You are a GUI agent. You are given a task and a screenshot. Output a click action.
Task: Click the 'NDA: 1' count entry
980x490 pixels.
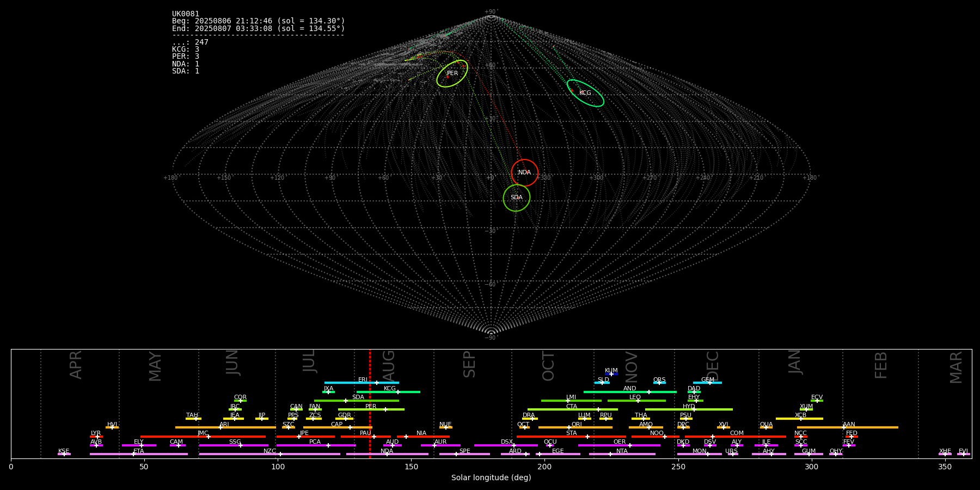pos(186,64)
